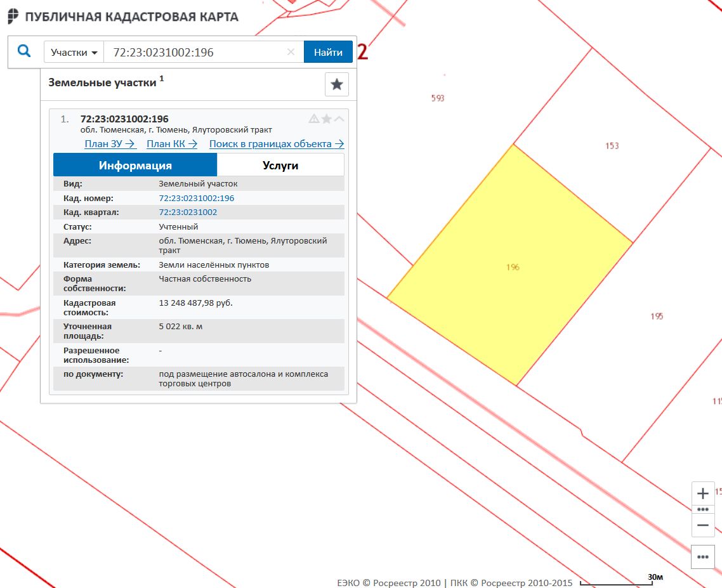Click the Вид value Земельный участок
The height and width of the screenshot is (588, 722).
pyautogui.click(x=198, y=184)
